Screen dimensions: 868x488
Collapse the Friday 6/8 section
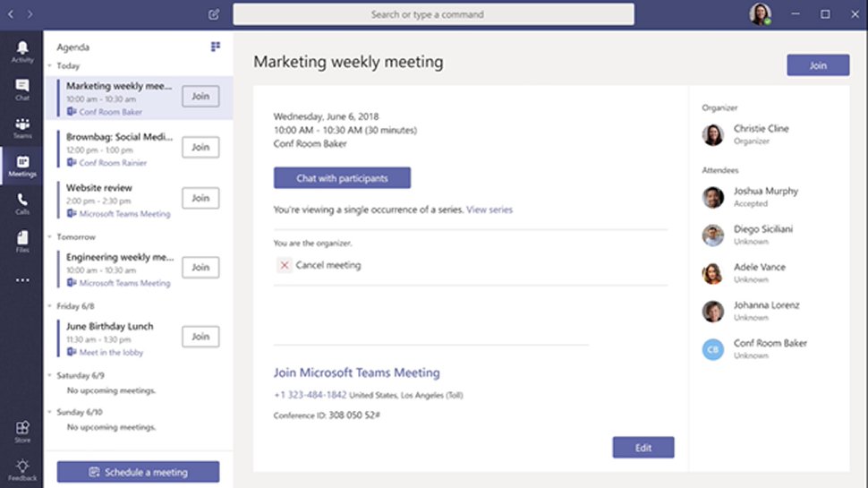[x=50, y=306]
